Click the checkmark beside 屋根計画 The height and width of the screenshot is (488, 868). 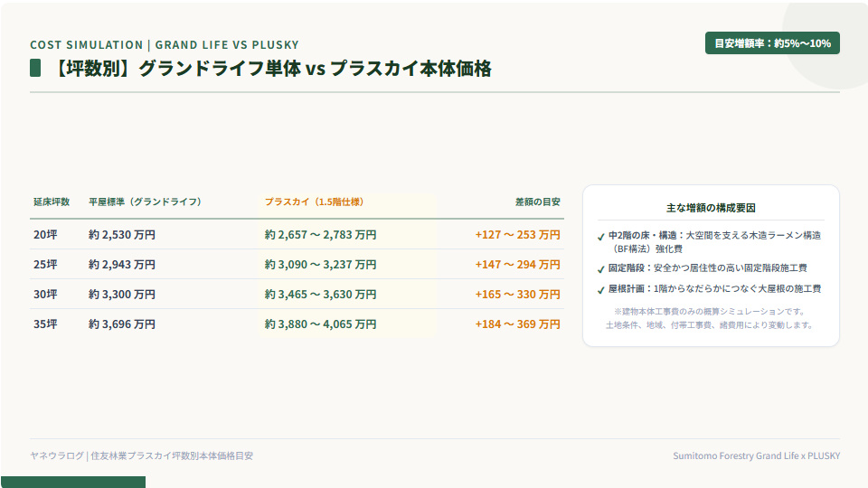point(601,290)
